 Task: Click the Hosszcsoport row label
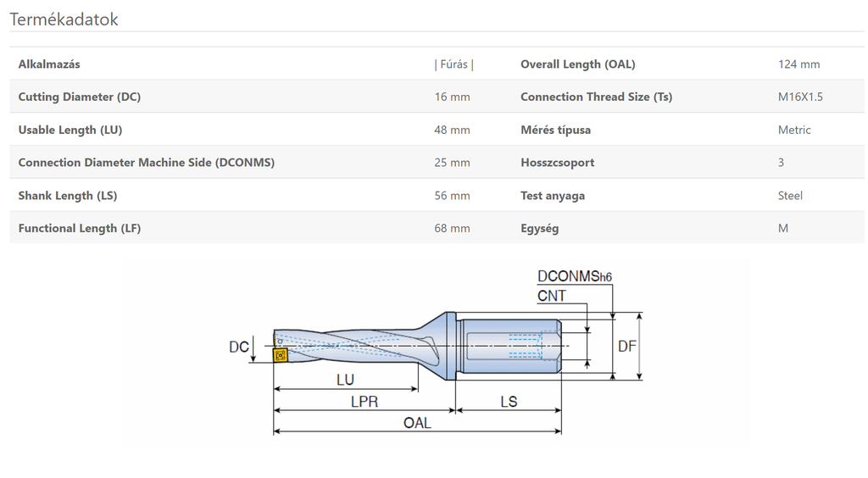[x=558, y=163]
